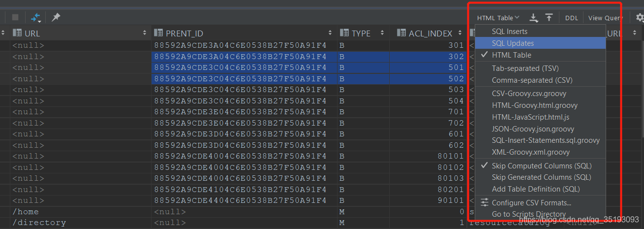Choose SQL Updates from the extractor menu
Screen dimensions: 644x229
point(540,43)
